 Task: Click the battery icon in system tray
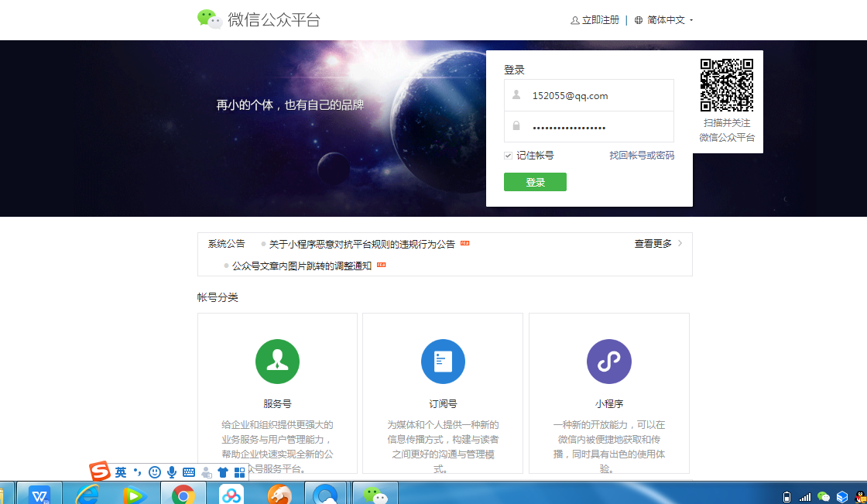pos(786,497)
